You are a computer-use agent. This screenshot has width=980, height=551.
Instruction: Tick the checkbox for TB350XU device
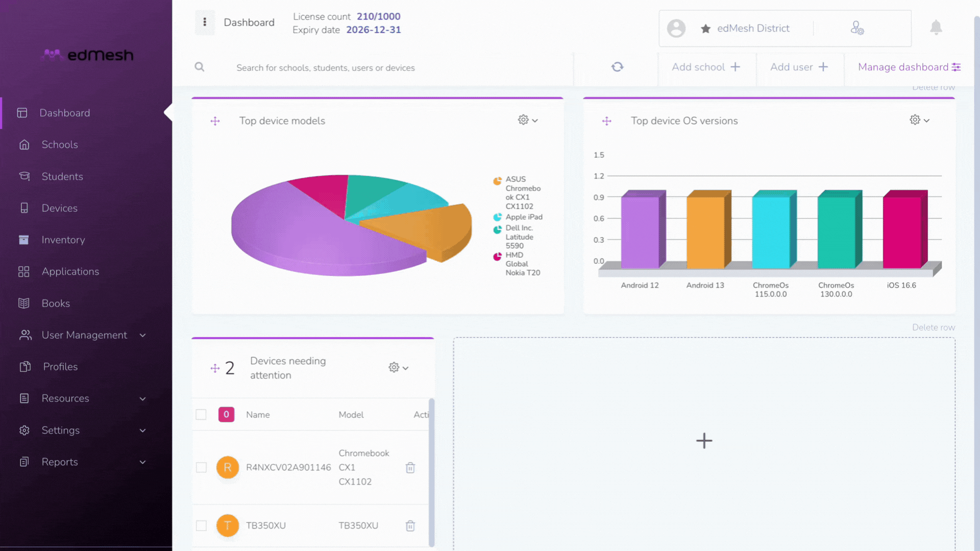coord(201,525)
